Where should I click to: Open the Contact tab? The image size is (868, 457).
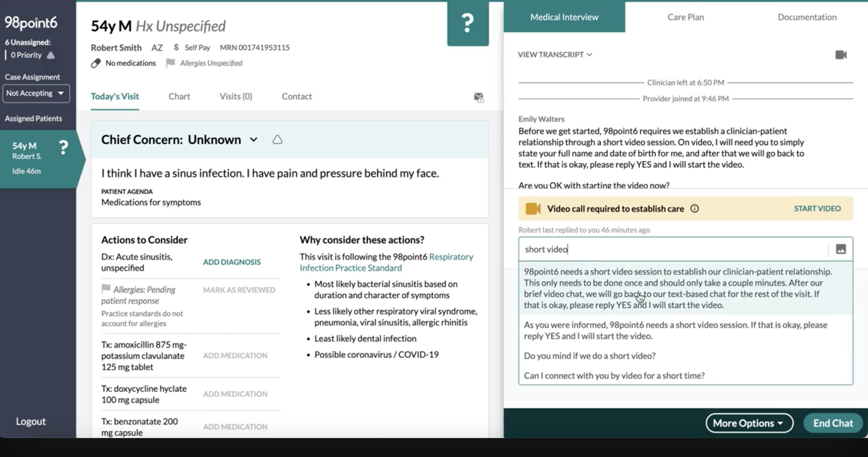tap(297, 97)
